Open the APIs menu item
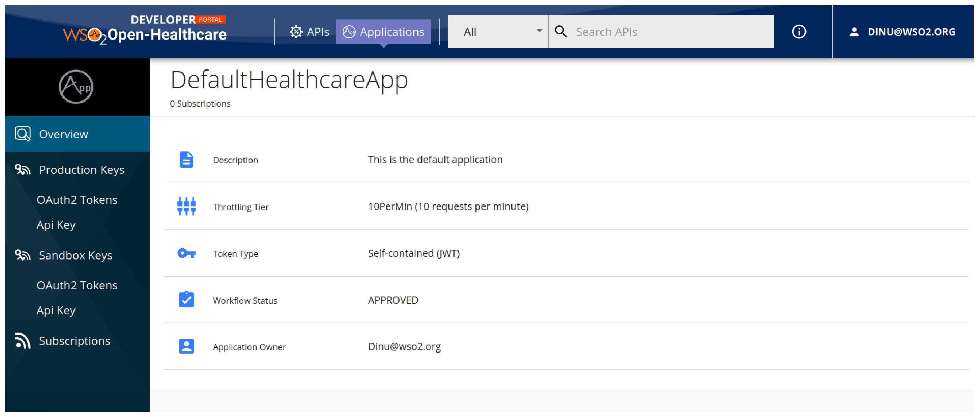The width and height of the screenshot is (980, 417). 309,32
